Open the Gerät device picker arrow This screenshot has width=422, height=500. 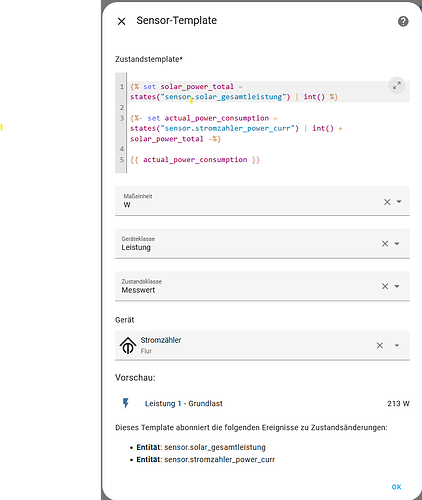[397, 345]
